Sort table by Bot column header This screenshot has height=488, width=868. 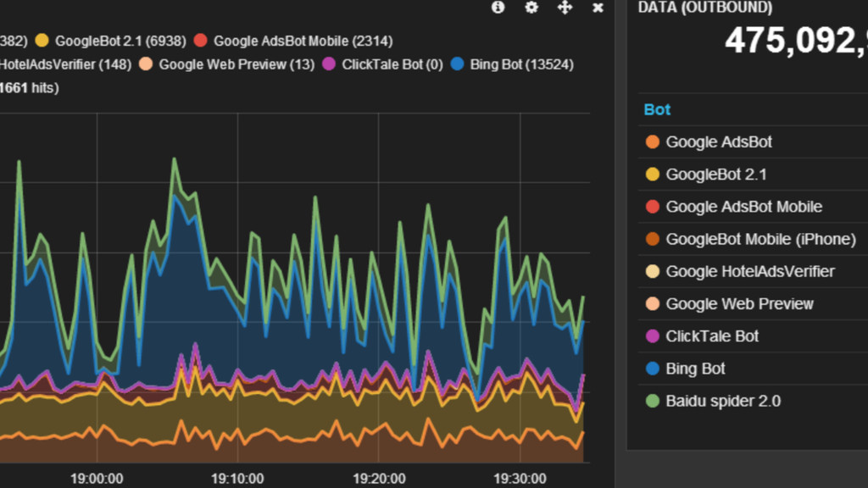[x=657, y=109]
